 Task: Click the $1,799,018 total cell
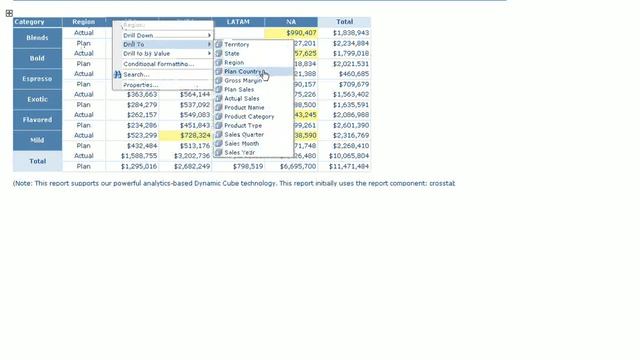pyautogui.click(x=344, y=53)
